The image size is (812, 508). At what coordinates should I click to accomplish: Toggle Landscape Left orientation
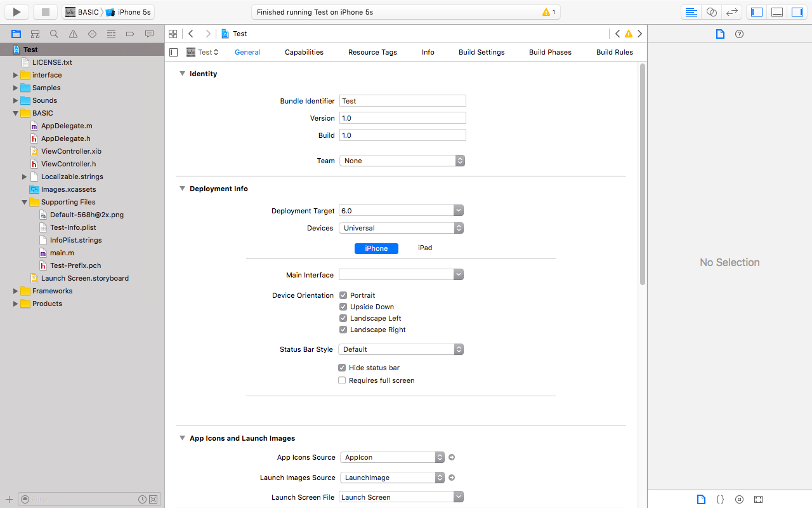point(343,318)
